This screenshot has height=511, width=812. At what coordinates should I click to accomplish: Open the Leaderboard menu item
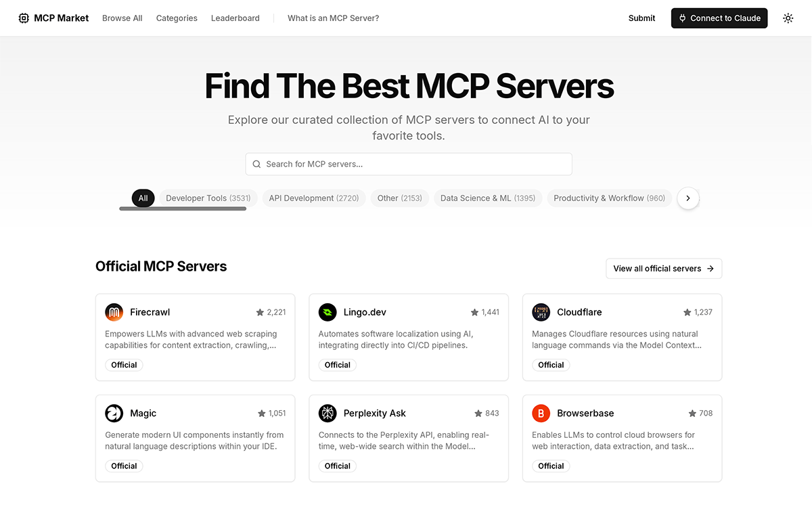[235, 18]
